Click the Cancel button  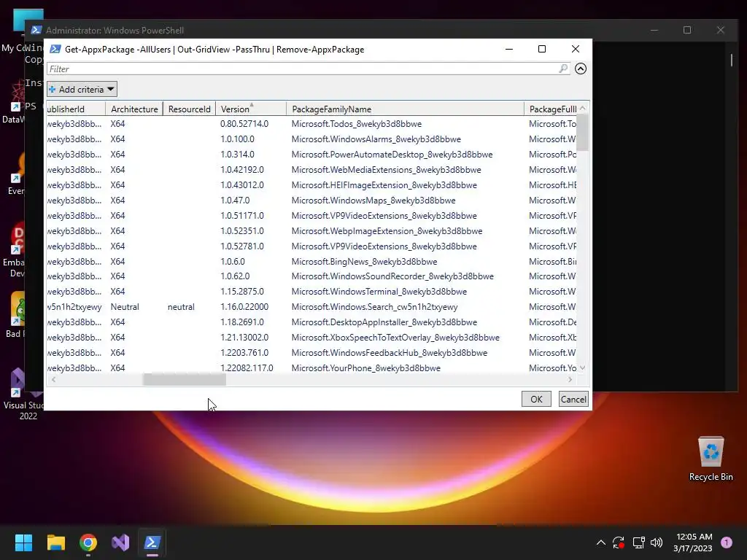[x=573, y=399]
